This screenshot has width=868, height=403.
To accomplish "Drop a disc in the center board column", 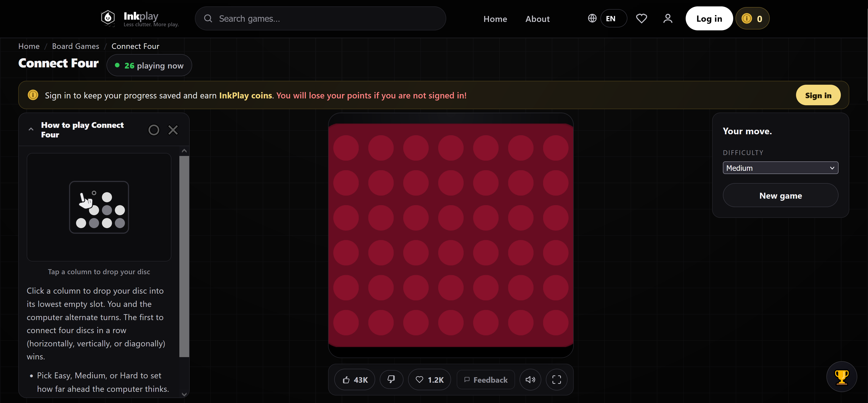I will pyautogui.click(x=451, y=235).
